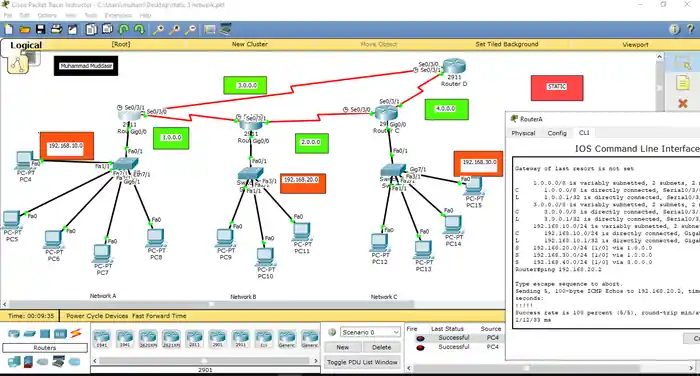Click Viewport in yellow bar

click(635, 45)
